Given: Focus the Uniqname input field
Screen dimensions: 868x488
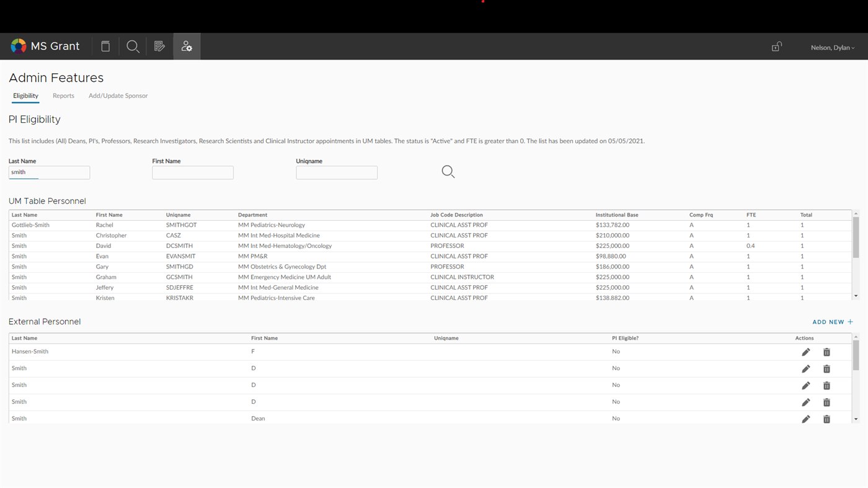Looking at the screenshot, I should 337,172.
